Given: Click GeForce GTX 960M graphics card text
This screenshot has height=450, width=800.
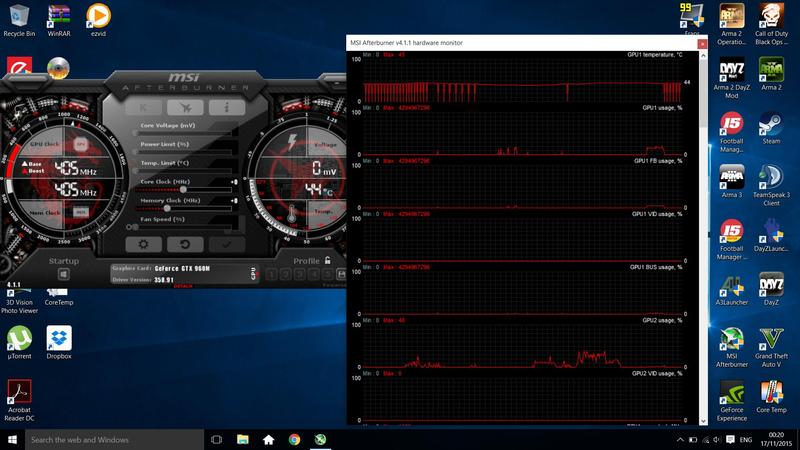Looking at the screenshot, I should [182, 268].
